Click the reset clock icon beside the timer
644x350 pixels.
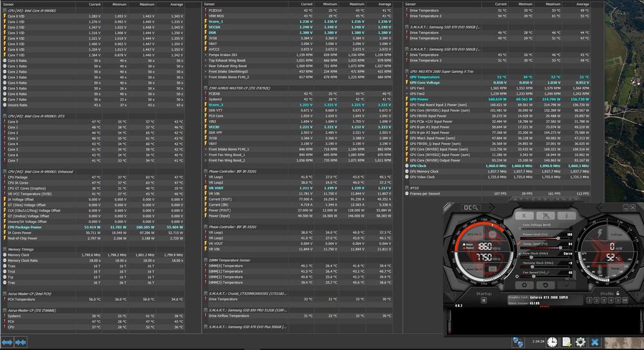point(552,342)
